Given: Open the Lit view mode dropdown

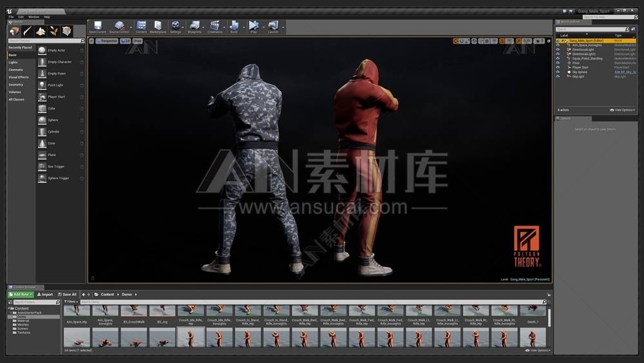Looking at the screenshot, I should [126, 41].
